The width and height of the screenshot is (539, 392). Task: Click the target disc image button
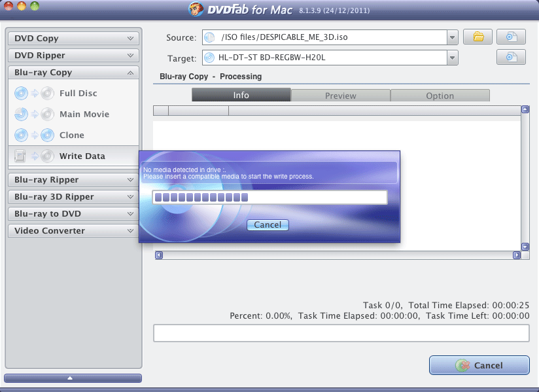point(511,58)
